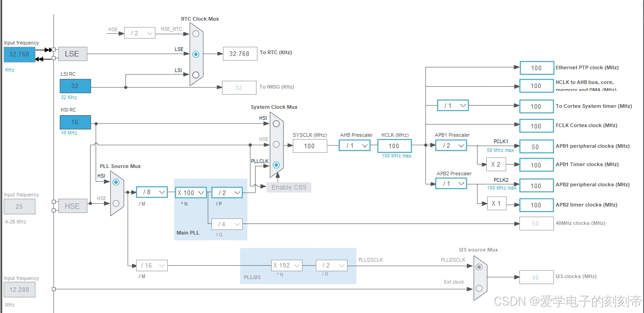Select PLLI2SCLK radio in I2S source Mux
The width and height of the screenshot is (644, 313).
(479, 267)
